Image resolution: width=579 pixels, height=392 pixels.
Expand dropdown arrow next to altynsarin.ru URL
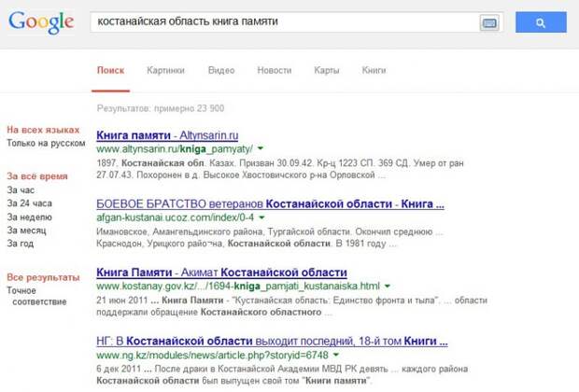(x=261, y=149)
